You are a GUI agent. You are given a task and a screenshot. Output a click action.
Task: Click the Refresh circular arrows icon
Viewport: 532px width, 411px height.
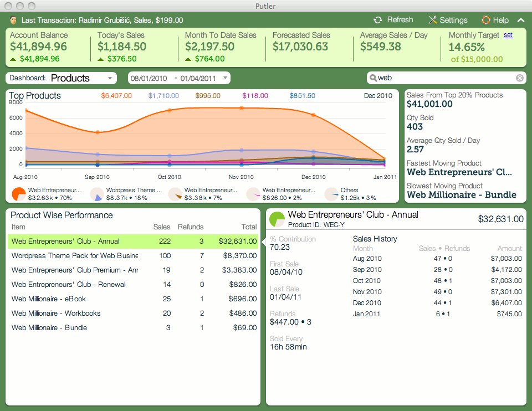pyautogui.click(x=377, y=20)
